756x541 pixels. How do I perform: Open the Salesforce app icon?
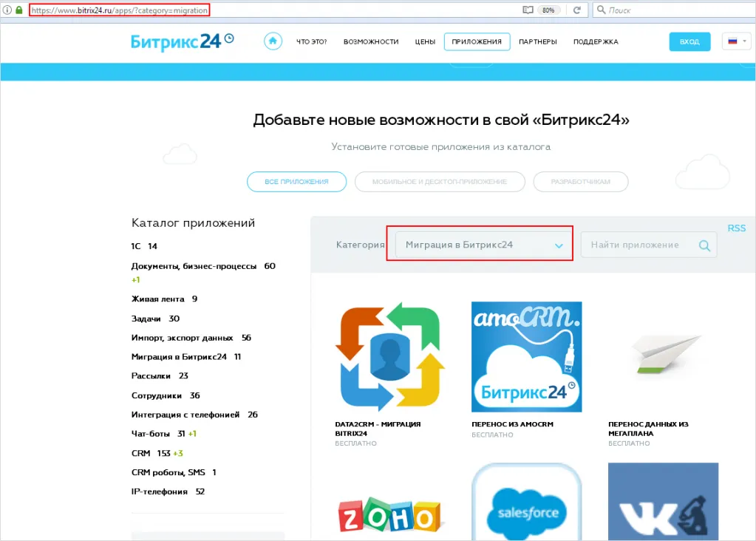click(526, 503)
